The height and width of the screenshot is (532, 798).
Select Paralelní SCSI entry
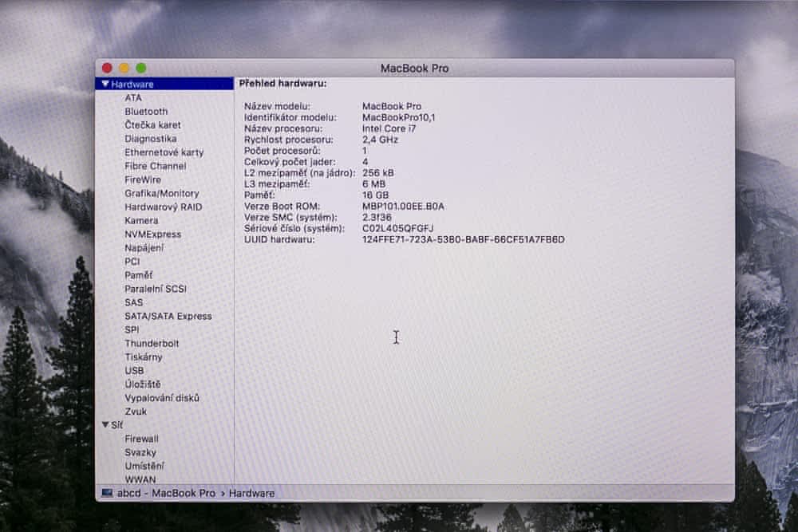[156, 289]
